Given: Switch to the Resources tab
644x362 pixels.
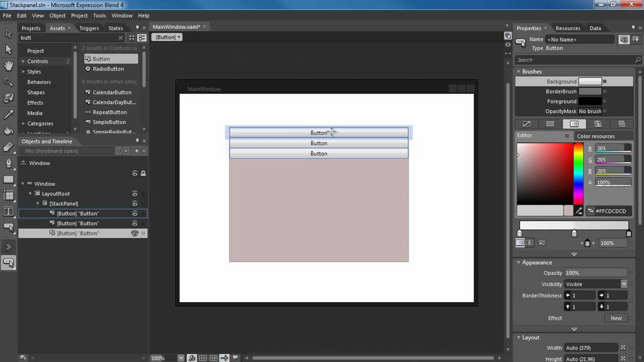Looking at the screenshot, I should [x=568, y=28].
